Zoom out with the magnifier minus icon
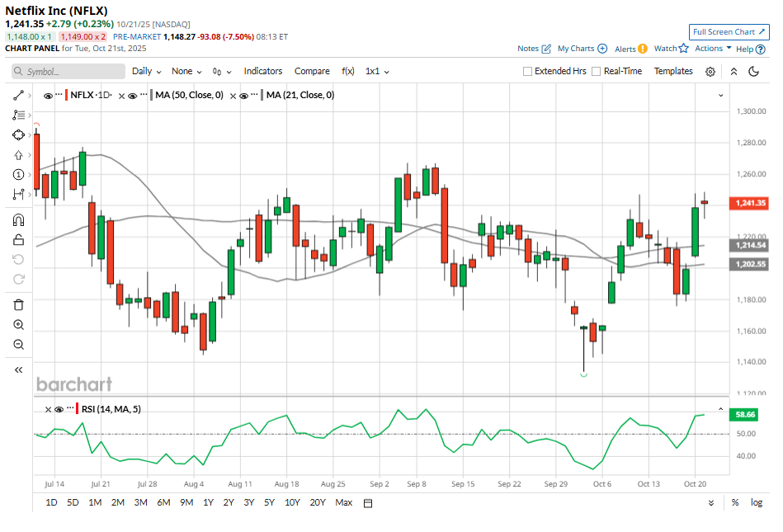 [18, 345]
